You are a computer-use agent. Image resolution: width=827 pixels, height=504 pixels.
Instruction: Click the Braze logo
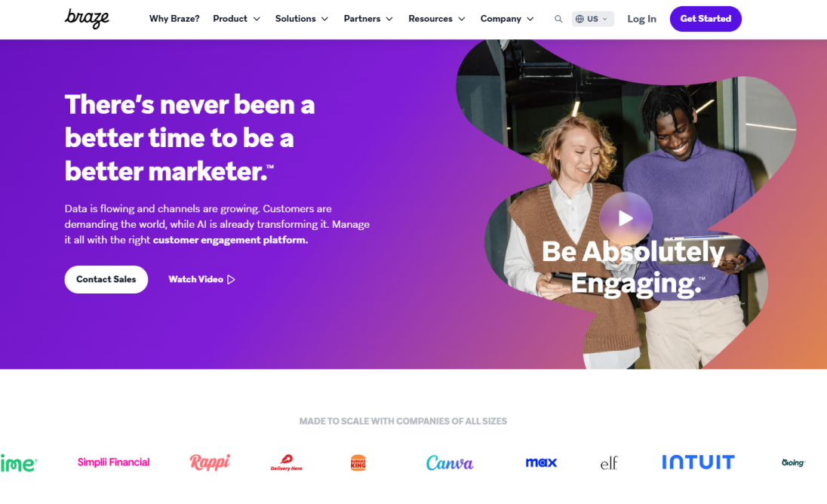[87, 18]
